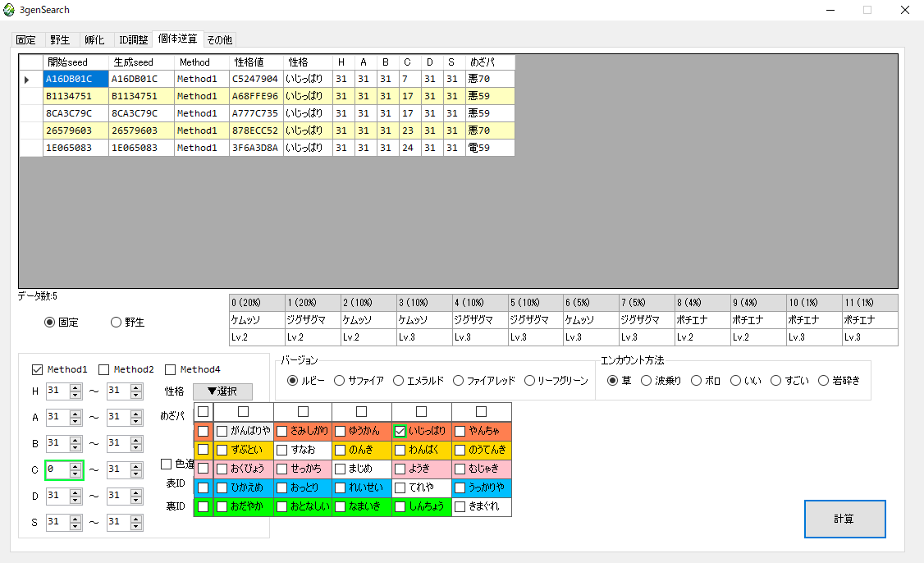Enable the Method4 checkbox
The width and height of the screenshot is (924, 563).
tap(193, 369)
